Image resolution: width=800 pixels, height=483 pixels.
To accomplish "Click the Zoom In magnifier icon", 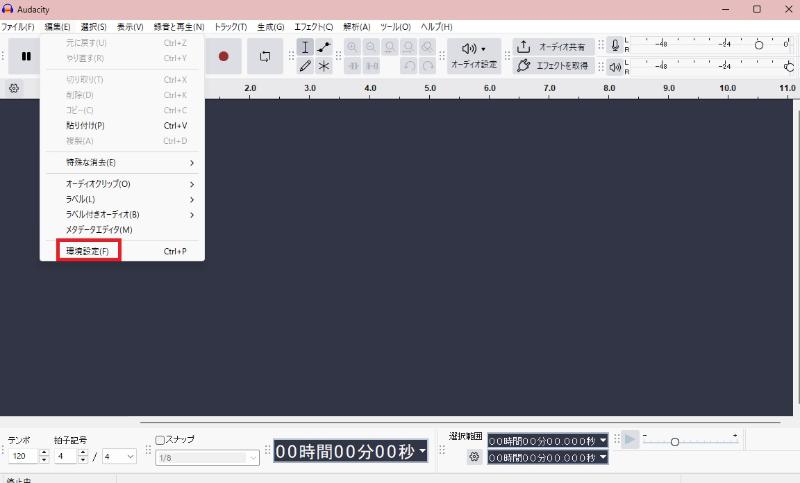I will 352,47.
